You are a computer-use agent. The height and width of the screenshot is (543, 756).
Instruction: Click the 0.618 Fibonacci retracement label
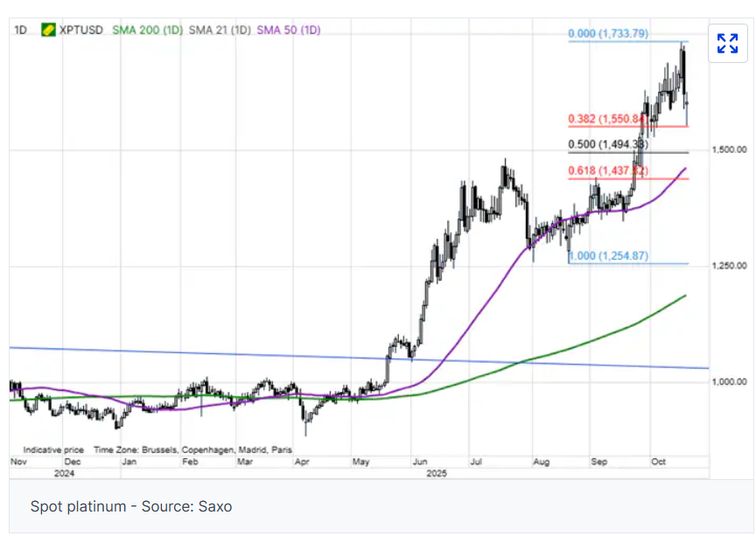coord(609,171)
